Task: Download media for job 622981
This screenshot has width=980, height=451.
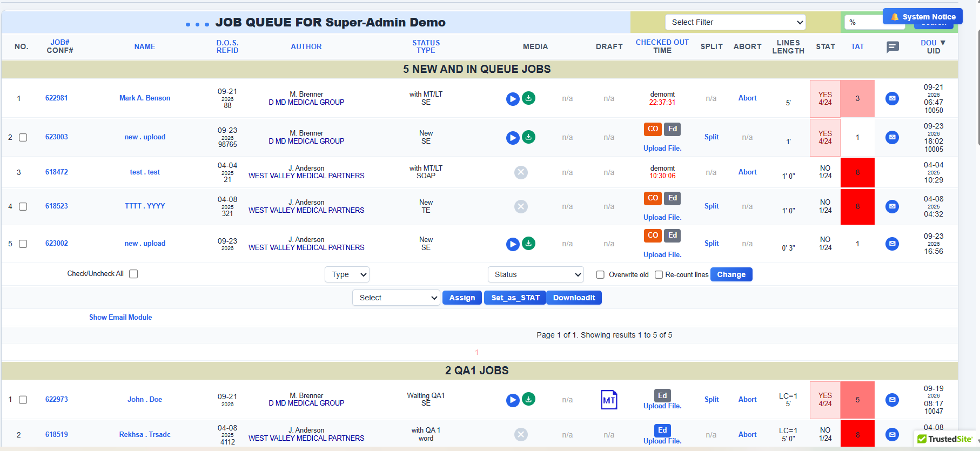Action: coord(529,98)
